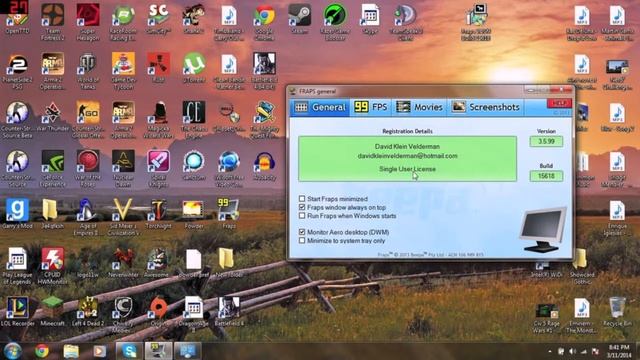Open the Minecraft desktop shortcut

click(x=53, y=311)
